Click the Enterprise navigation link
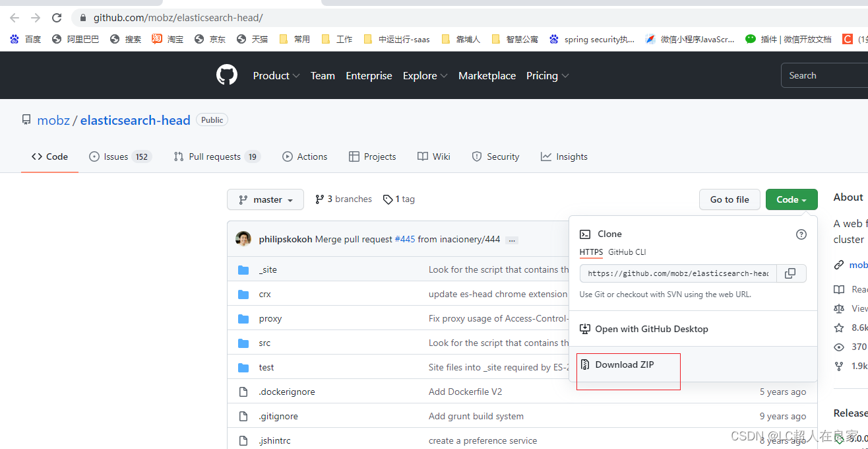Viewport: 868px width, 449px height. click(x=369, y=75)
